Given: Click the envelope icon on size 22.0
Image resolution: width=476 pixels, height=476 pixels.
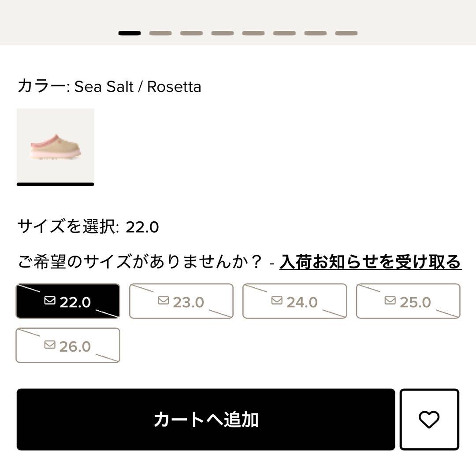Looking at the screenshot, I should pos(50,301).
